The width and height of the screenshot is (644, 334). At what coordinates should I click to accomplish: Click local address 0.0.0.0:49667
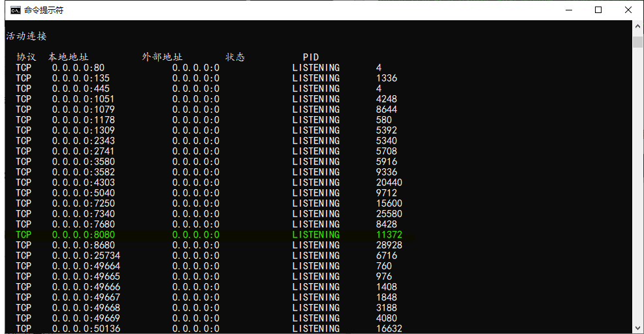(86, 297)
